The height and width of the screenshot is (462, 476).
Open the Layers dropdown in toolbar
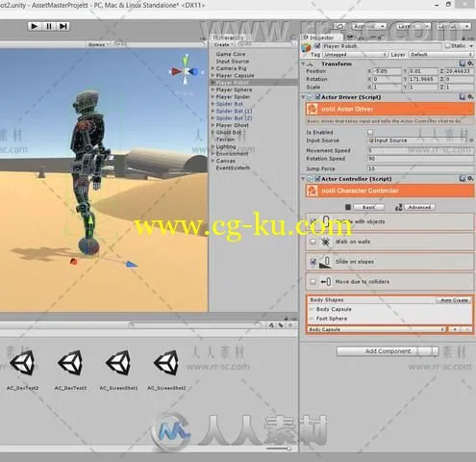[413, 26]
